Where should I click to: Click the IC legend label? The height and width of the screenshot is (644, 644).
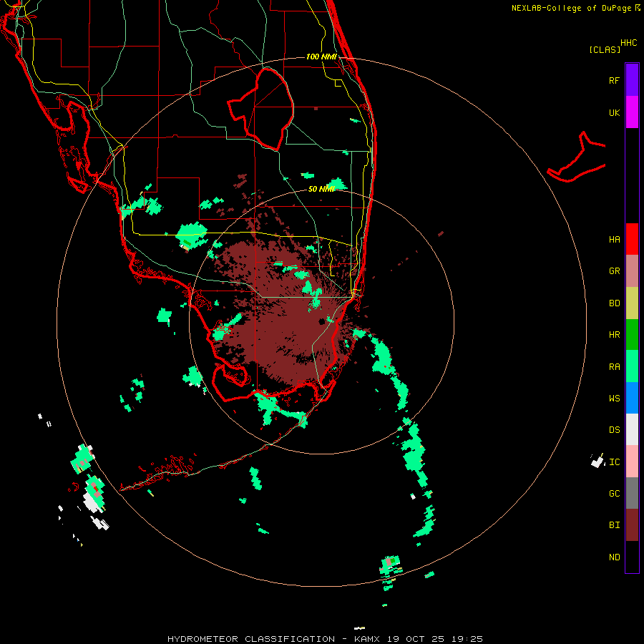click(x=614, y=462)
